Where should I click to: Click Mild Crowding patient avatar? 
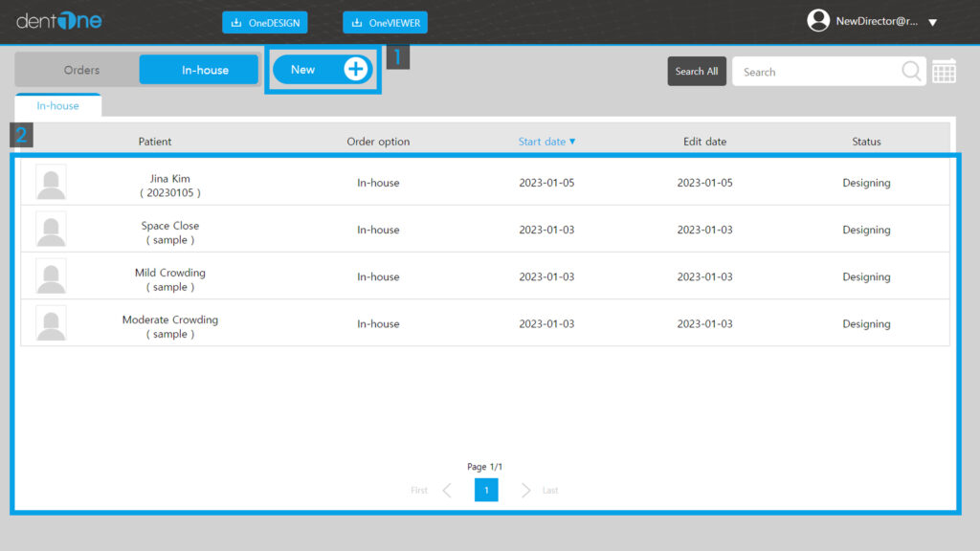tap(51, 276)
